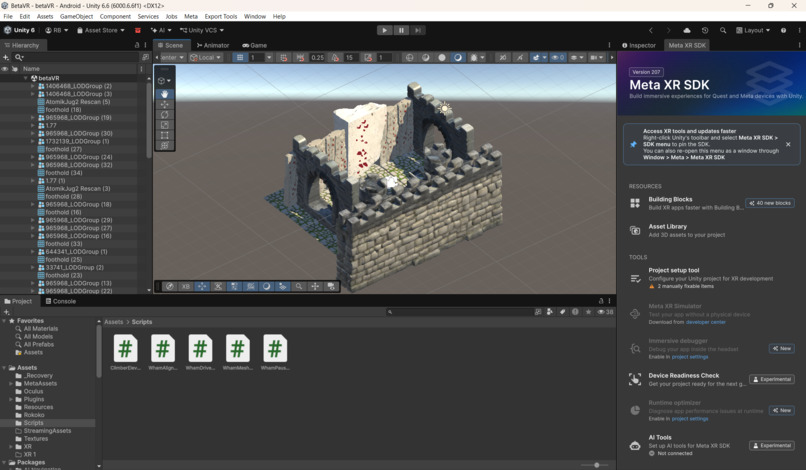806x470 pixels.
Task: Switch to the Inspector tab
Action: pyautogui.click(x=639, y=45)
